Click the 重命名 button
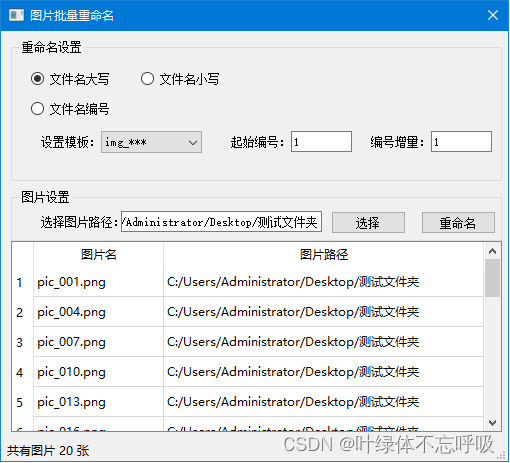510x463 pixels. 458,223
